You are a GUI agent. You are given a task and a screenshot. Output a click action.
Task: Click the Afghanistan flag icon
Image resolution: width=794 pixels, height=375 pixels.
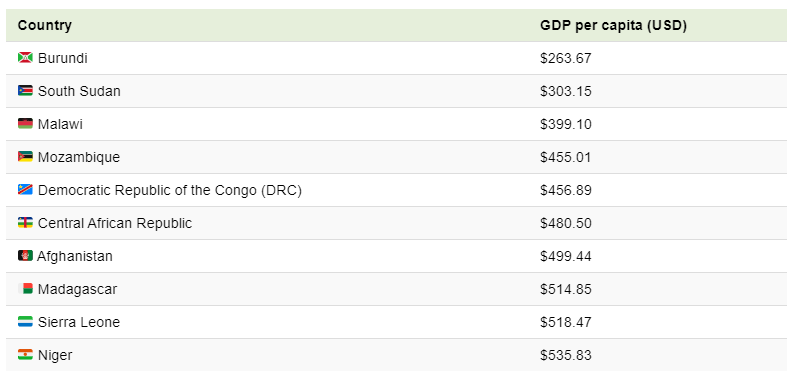click(x=25, y=256)
